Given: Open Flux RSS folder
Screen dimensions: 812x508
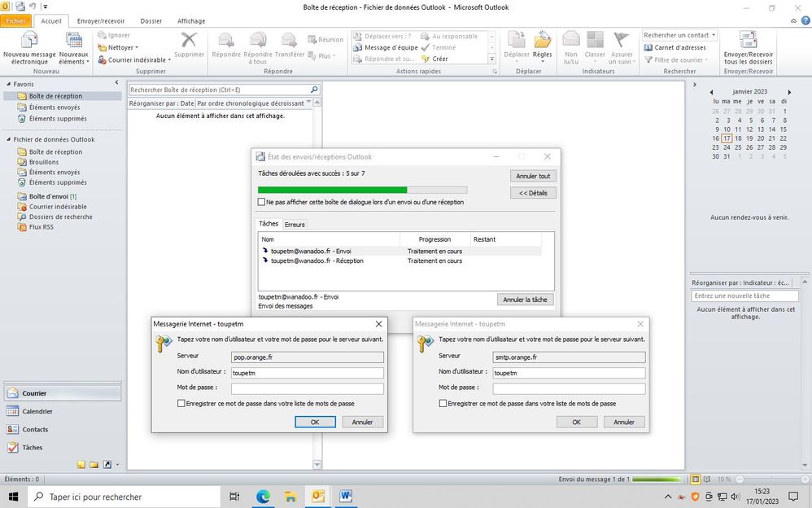Looking at the screenshot, I should (x=41, y=227).
